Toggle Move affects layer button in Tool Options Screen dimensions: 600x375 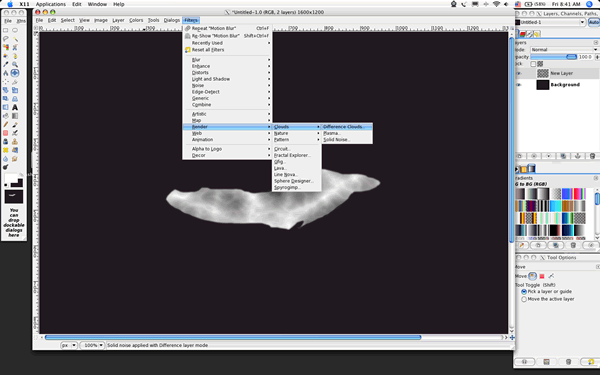pos(533,276)
